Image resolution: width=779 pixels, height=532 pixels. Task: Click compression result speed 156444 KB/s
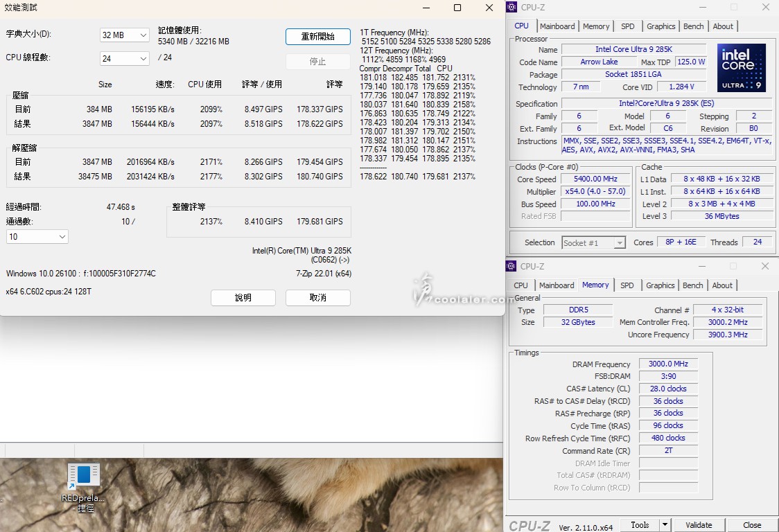coord(152,124)
